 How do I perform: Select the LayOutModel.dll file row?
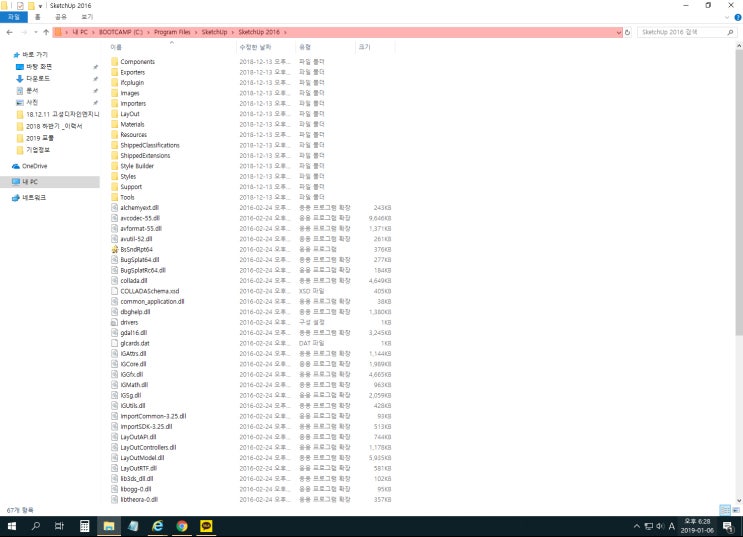[x=251, y=458]
